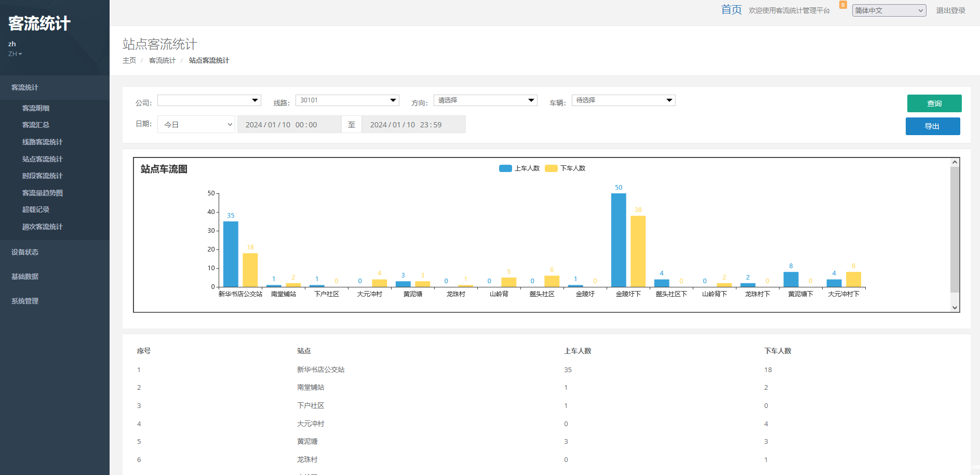The height and width of the screenshot is (475, 980).
Task: Click the chart scrollbar up arrow
Action: [x=955, y=162]
